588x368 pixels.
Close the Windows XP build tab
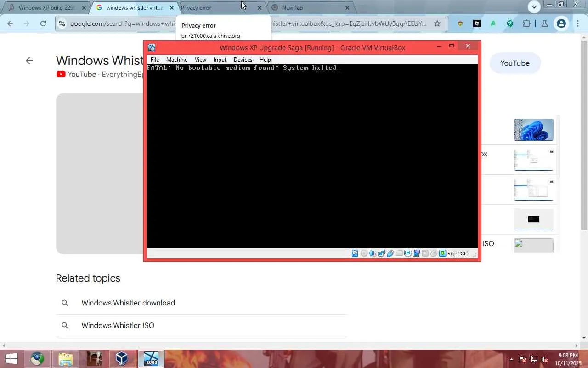84,8
